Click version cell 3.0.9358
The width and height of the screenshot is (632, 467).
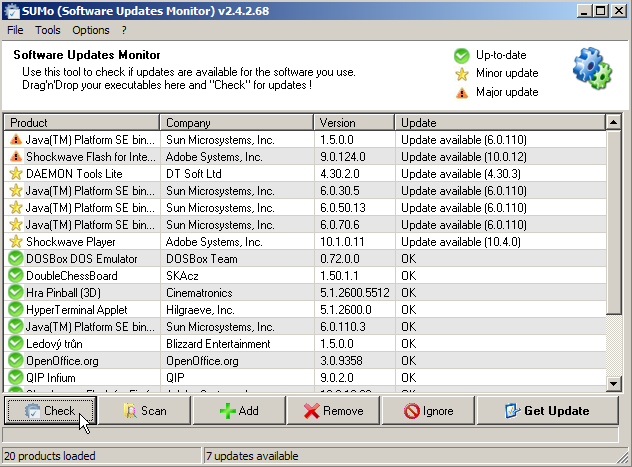coord(341,361)
